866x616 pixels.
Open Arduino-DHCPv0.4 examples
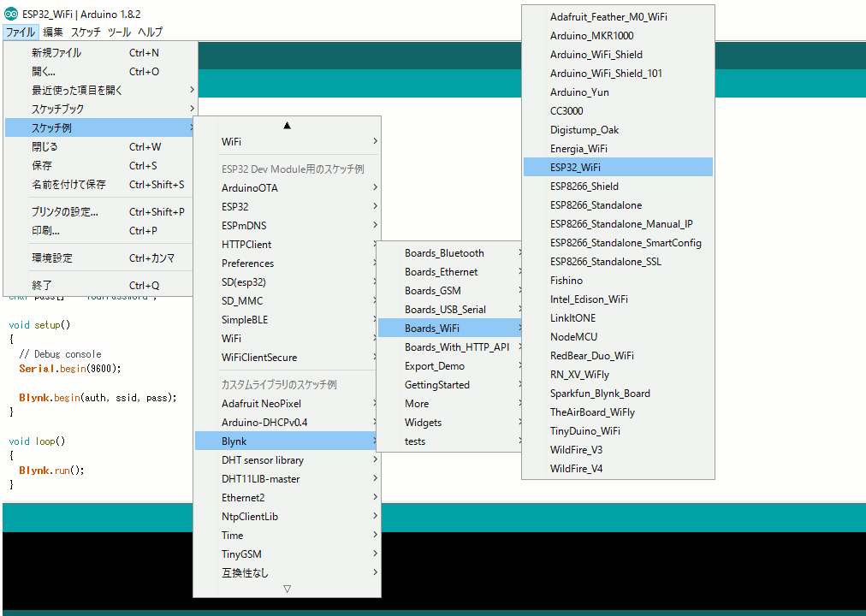288,423
